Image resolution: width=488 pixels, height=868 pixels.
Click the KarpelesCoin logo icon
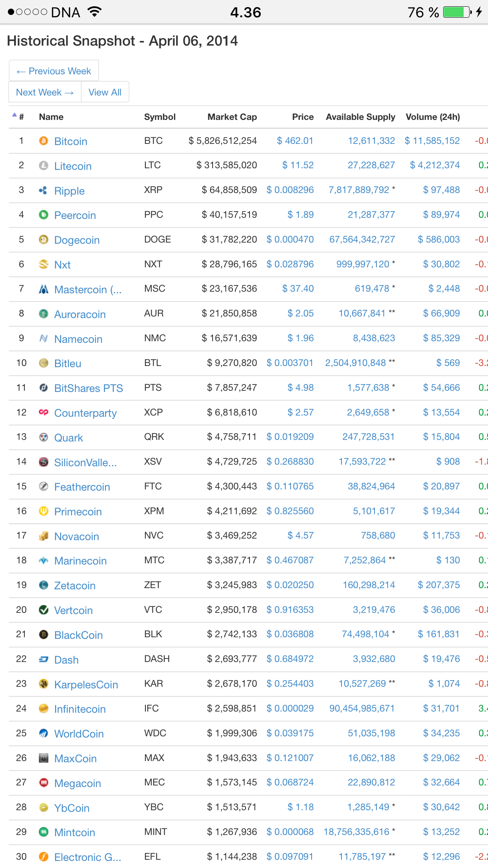point(44,684)
